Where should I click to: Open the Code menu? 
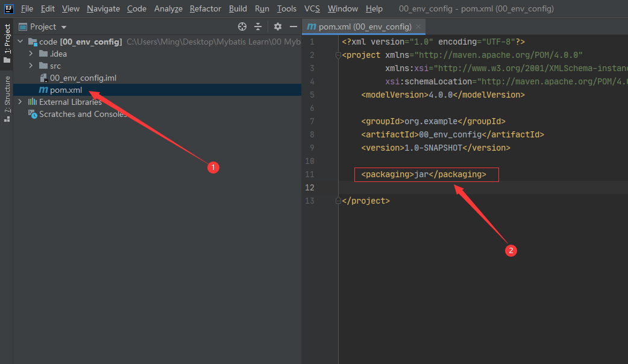pos(137,8)
